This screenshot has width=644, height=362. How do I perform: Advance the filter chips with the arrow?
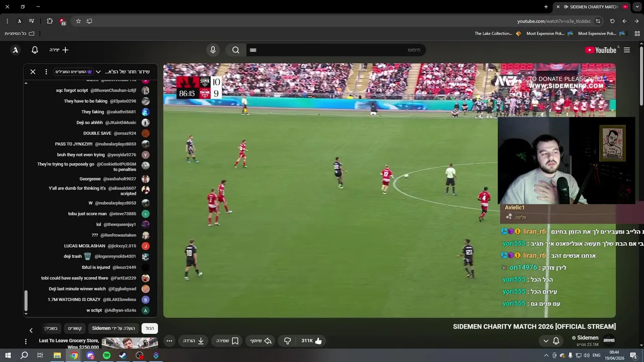coord(31,330)
